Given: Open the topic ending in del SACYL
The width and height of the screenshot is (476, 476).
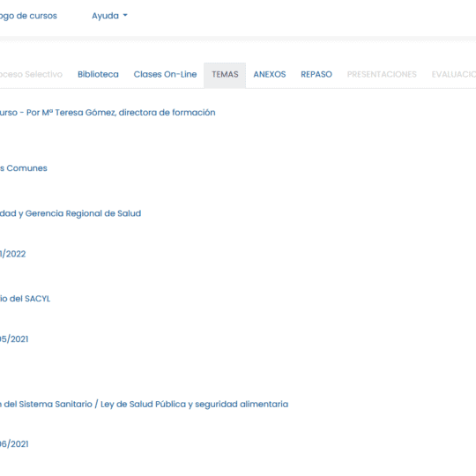Looking at the screenshot, I should [x=26, y=299].
